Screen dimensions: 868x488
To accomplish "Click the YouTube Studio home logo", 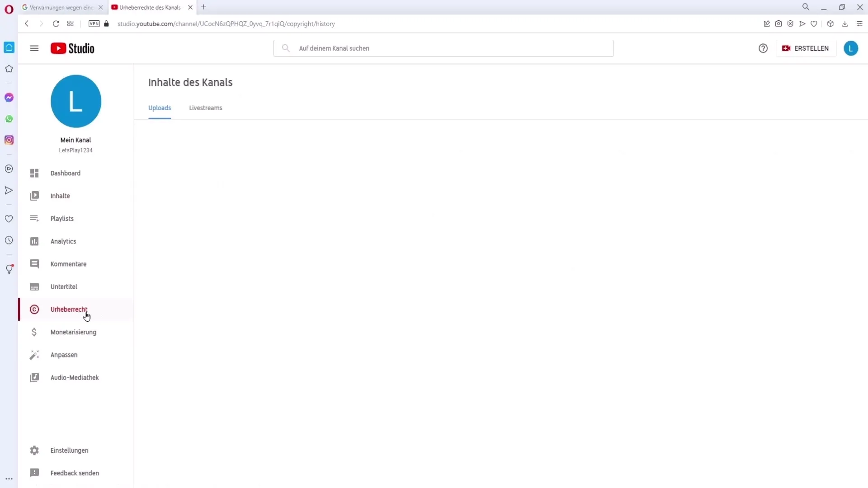I will click(72, 48).
